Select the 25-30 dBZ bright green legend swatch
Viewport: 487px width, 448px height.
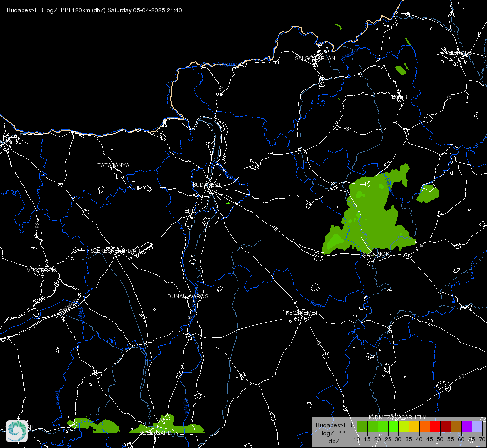coord(393,427)
